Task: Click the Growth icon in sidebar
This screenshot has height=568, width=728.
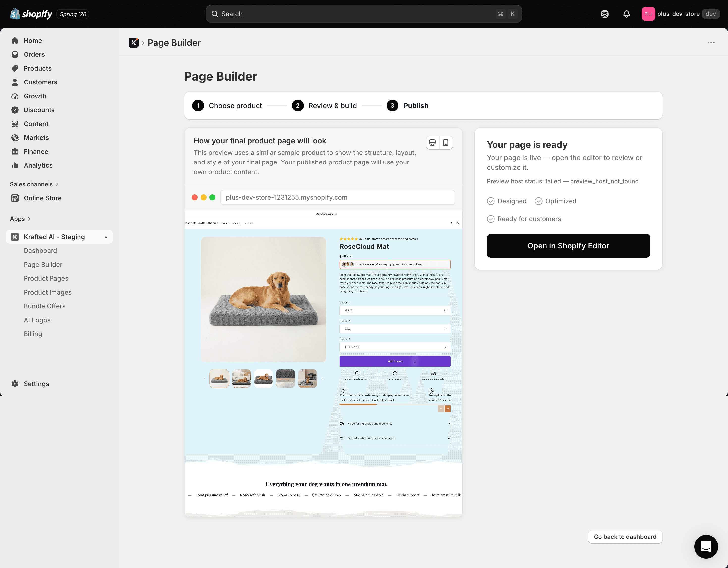Action: click(15, 96)
